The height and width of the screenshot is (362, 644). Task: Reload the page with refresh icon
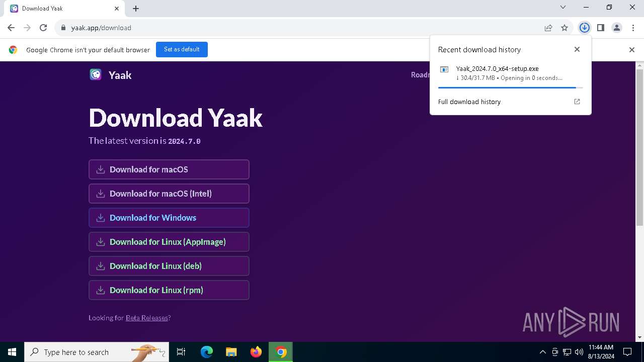(x=43, y=28)
